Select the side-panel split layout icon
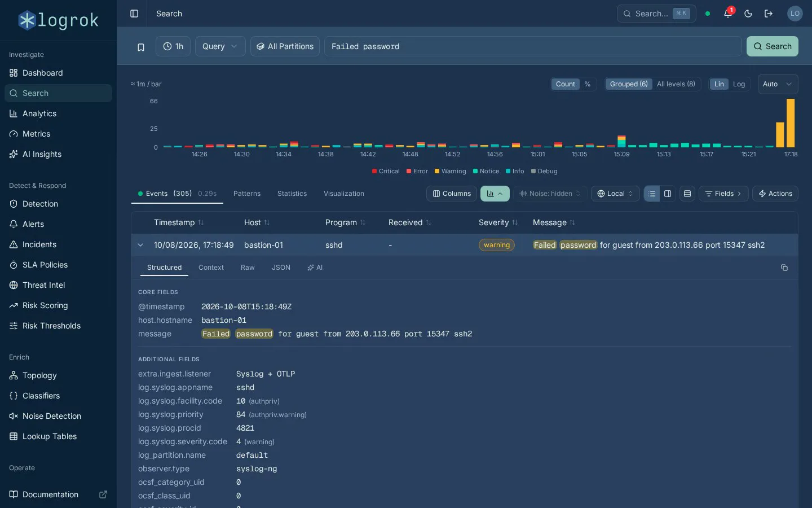The width and height of the screenshot is (812, 508). [x=668, y=194]
